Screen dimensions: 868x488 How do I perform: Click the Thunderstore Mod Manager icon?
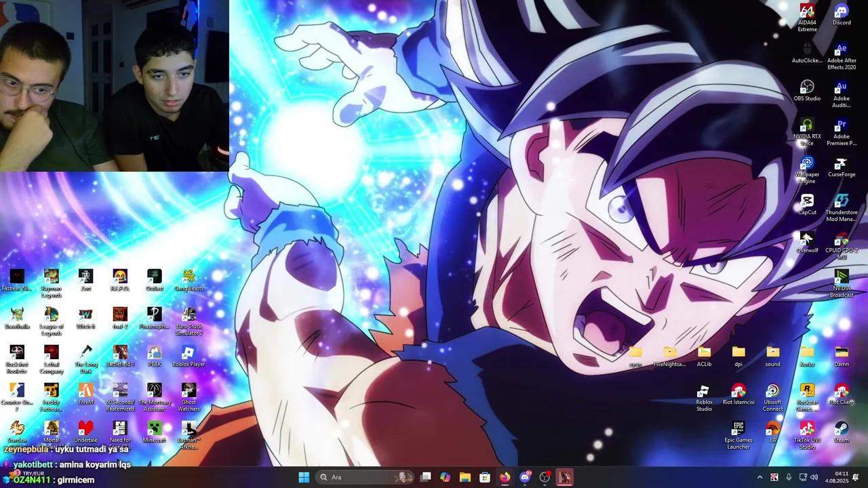click(x=841, y=208)
